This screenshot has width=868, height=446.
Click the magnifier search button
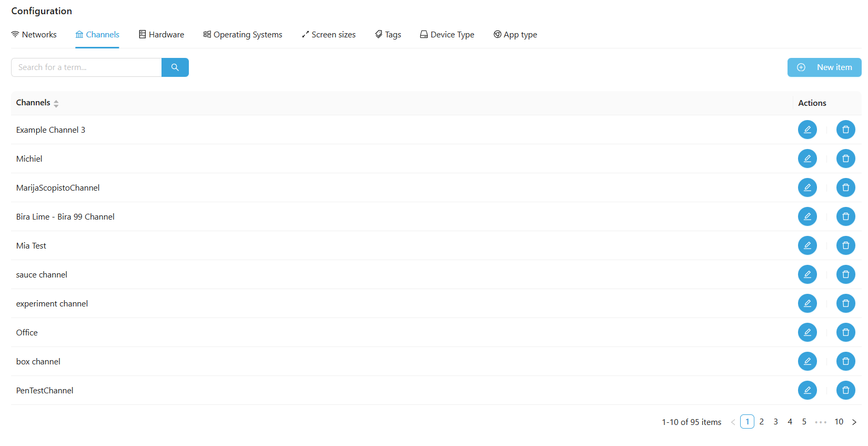pyautogui.click(x=175, y=67)
